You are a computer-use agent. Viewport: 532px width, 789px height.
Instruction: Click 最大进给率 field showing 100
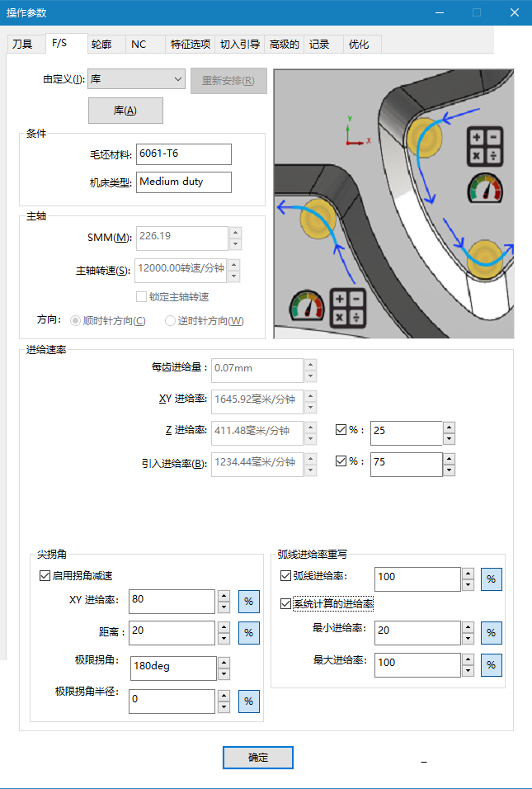click(x=417, y=664)
